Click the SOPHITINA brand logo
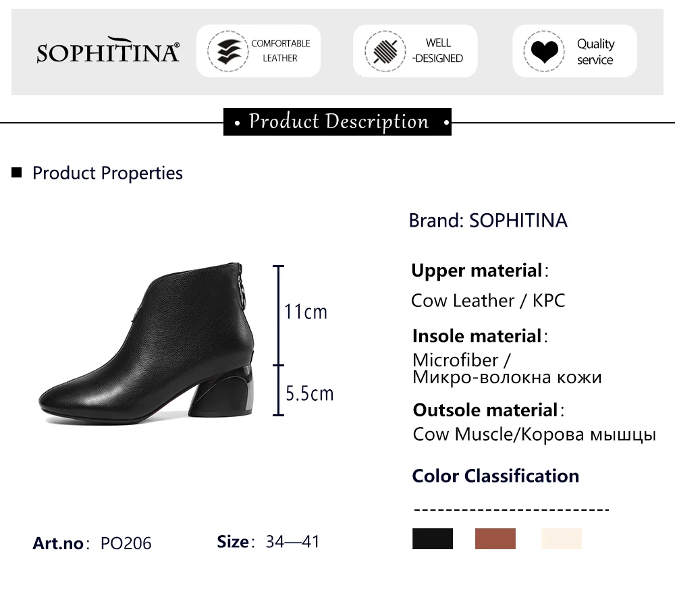This screenshot has height=616, width=675. click(108, 50)
